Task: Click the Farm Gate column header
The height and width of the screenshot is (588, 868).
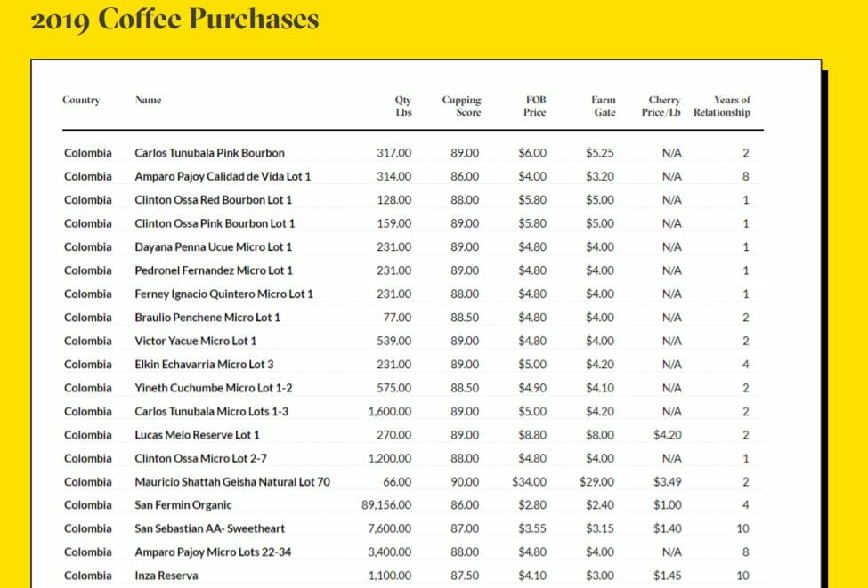Action: pos(604,107)
